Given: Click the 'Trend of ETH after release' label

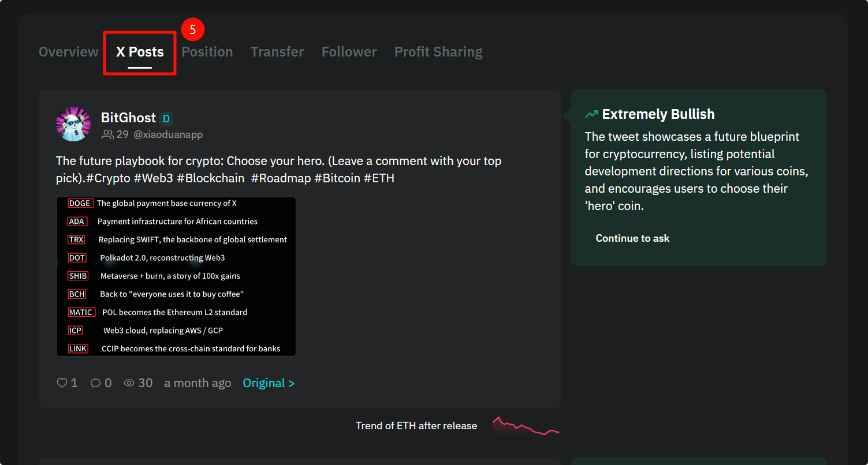Looking at the screenshot, I should (x=416, y=426).
